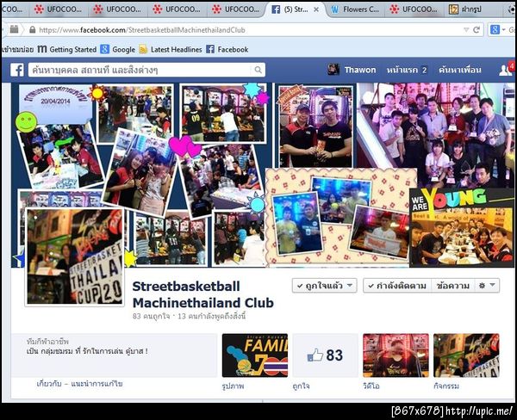Viewport: 517px width, 420px height.
Task: Go to Thawon profile link
Action: (x=360, y=70)
